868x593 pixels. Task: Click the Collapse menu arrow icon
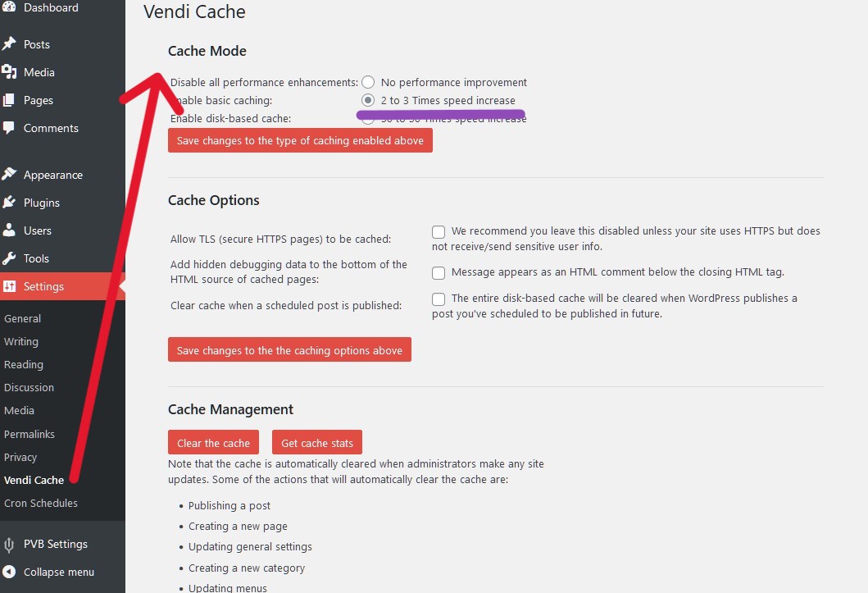(x=9, y=572)
